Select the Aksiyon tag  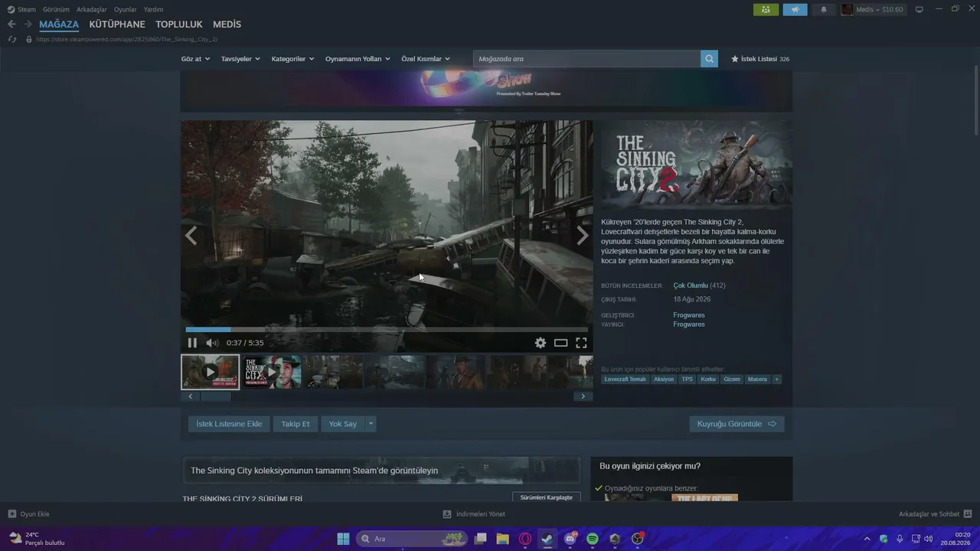tap(664, 380)
